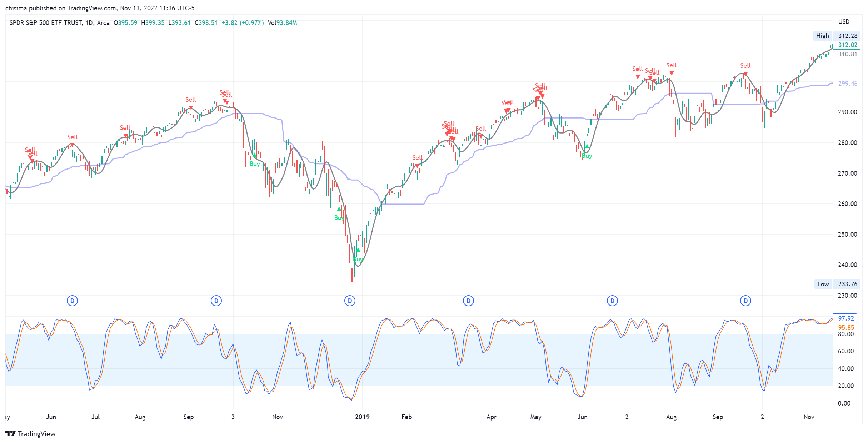868x443 pixels.
Task: Click the blue 97.92 oscillator value label
Action: click(x=845, y=318)
